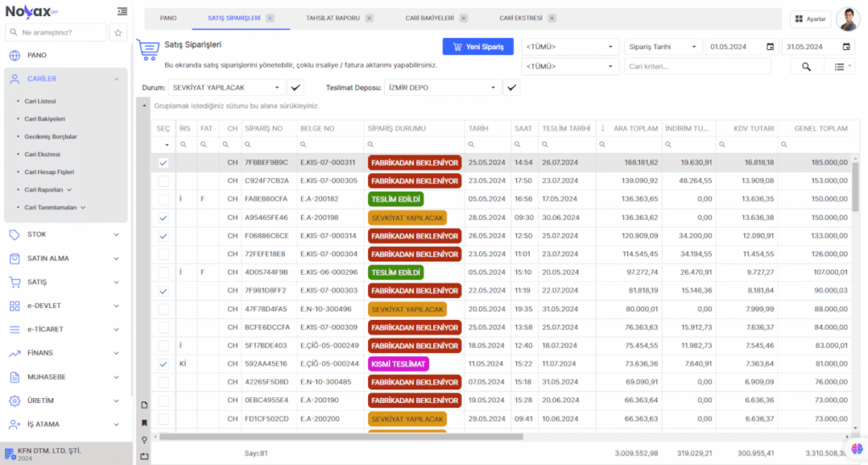Screen dimensions: 868x465
Task: Toggle checkbox for order 592AA45E16
Action: (x=164, y=364)
